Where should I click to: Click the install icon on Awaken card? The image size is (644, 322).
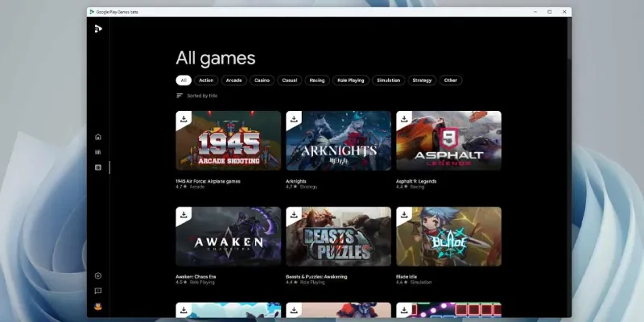pos(184,215)
